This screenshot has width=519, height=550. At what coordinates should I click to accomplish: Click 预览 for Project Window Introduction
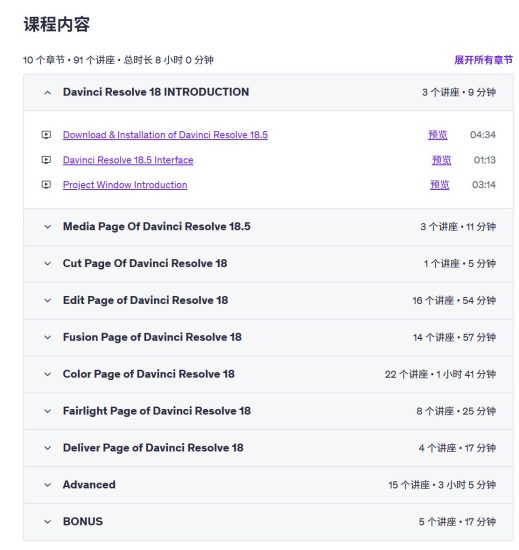[x=440, y=185]
